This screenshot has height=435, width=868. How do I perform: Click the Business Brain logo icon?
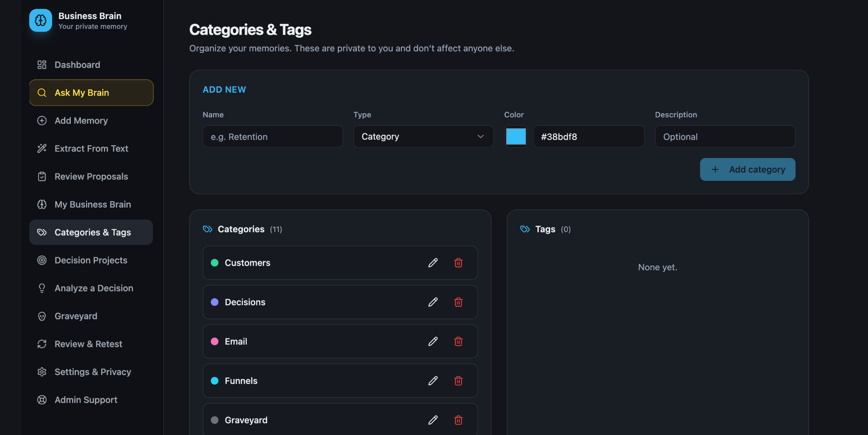pyautogui.click(x=41, y=20)
